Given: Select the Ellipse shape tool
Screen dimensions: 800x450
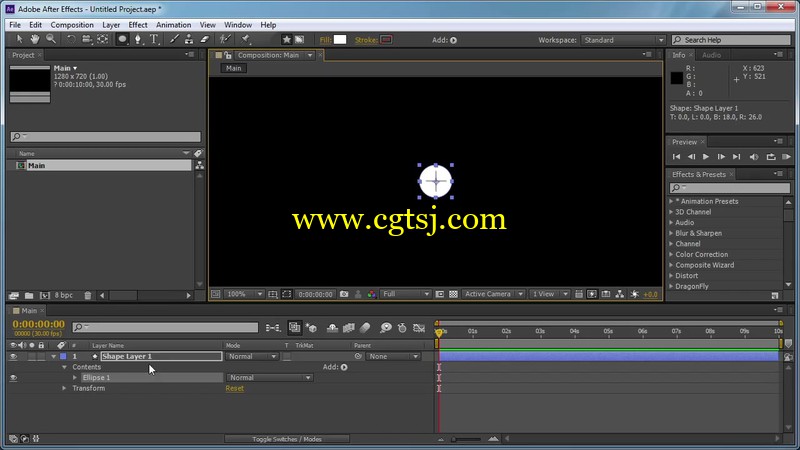Looking at the screenshot, I should point(122,39).
